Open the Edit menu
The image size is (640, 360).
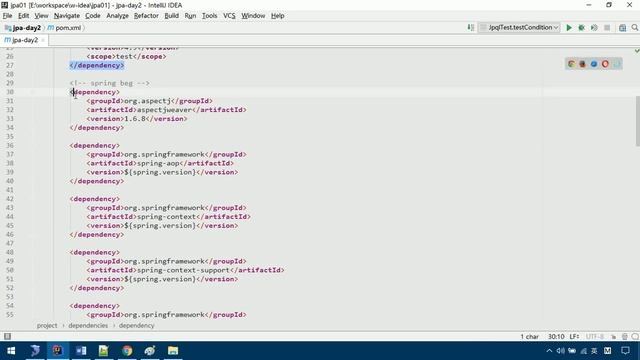tap(23, 16)
